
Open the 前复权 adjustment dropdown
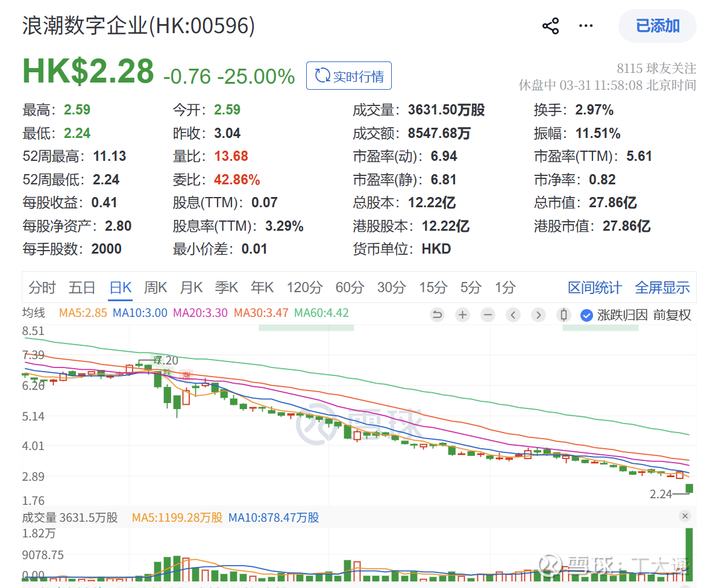click(672, 315)
